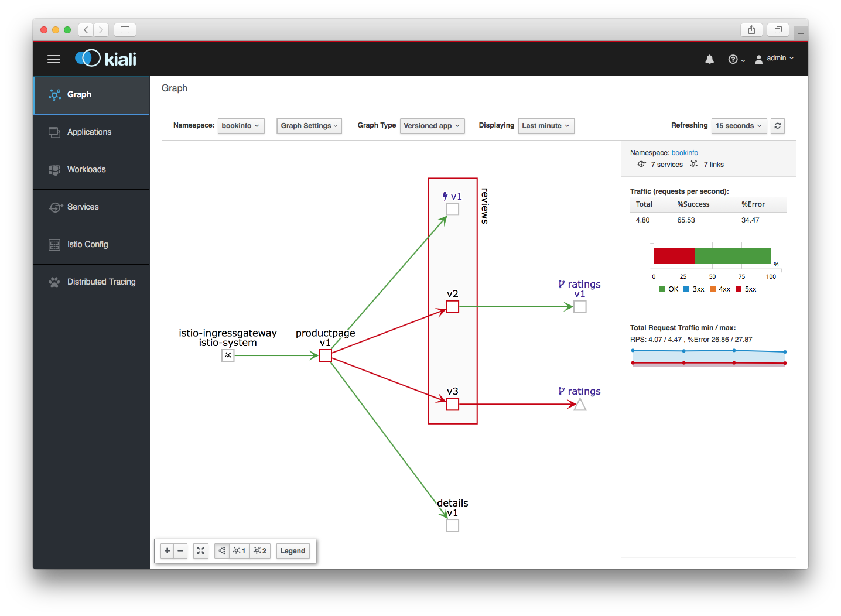This screenshot has width=841, height=616.
Task: Click the Kiali logo
Action: point(106,59)
